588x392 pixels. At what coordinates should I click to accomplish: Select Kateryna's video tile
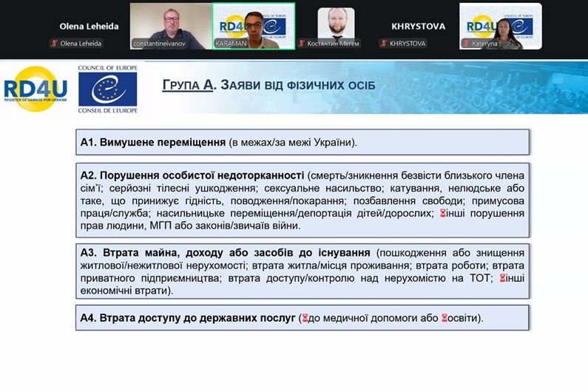(501, 27)
